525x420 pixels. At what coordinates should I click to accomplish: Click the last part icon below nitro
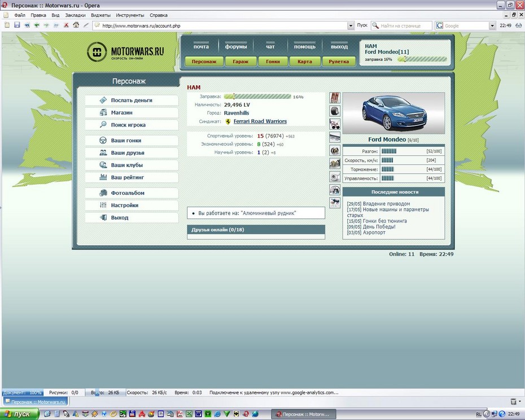(335, 203)
